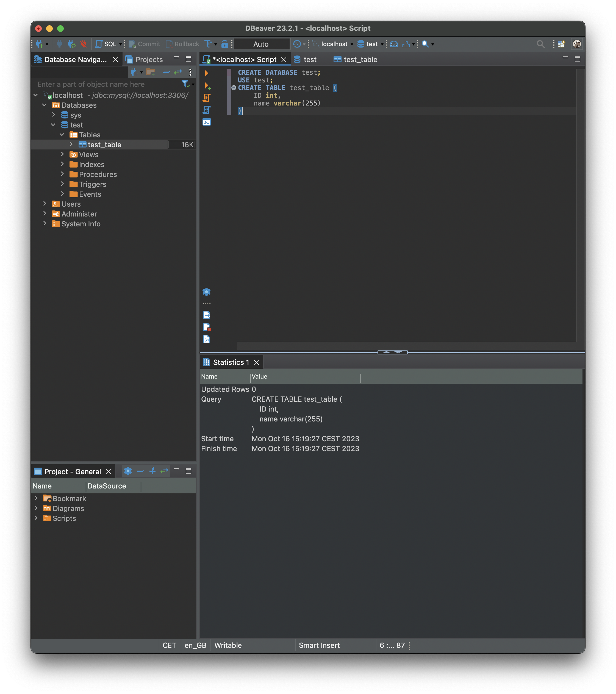Click the Execute SQL statement orange arrow

[206, 73]
